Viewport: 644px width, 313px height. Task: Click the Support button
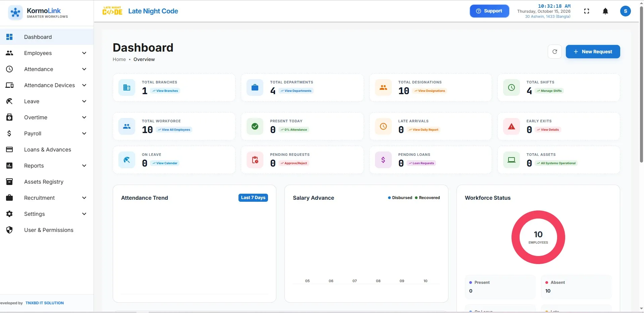489,11
